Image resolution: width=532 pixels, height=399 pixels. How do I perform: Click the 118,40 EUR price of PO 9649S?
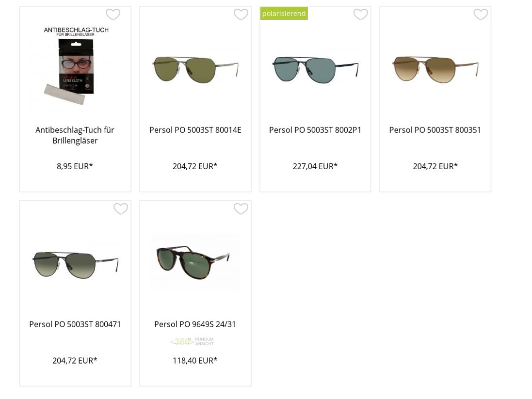click(x=195, y=361)
